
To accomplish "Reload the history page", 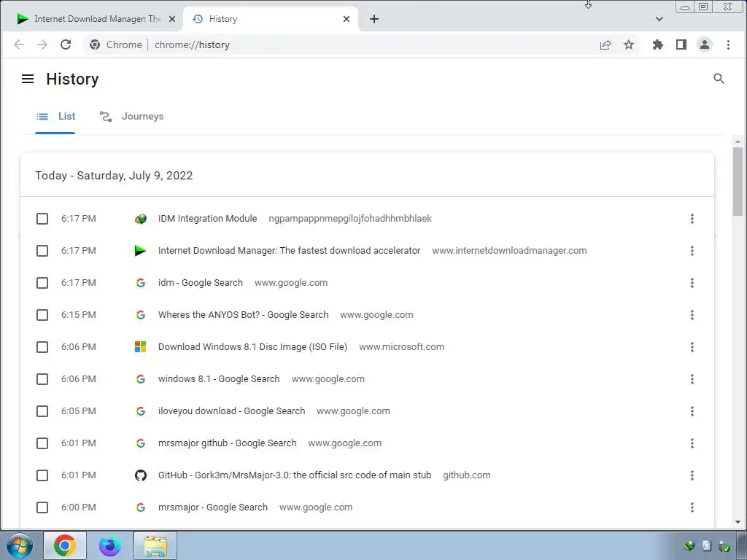I will point(66,44).
